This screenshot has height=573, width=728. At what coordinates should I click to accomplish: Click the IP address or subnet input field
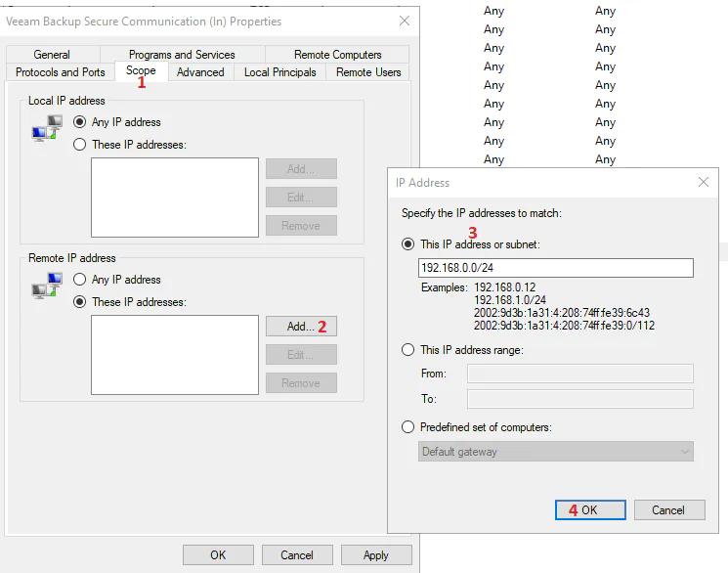556,268
